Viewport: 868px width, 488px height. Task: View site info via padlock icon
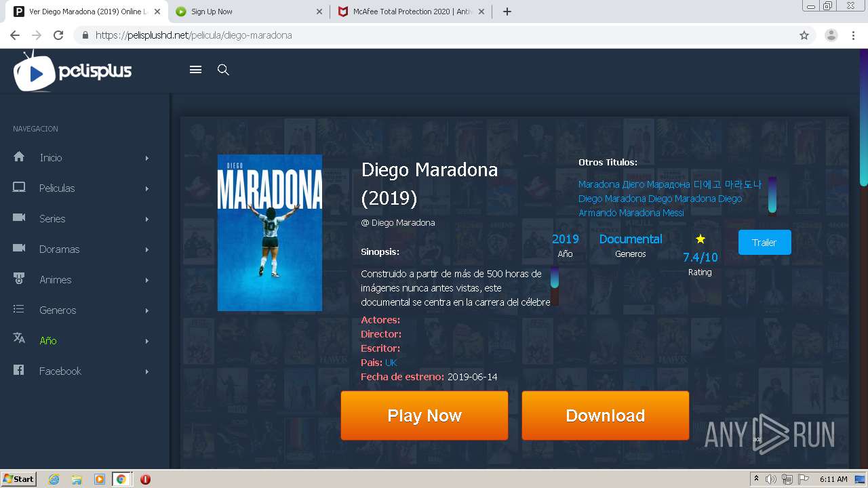(85, 35)
